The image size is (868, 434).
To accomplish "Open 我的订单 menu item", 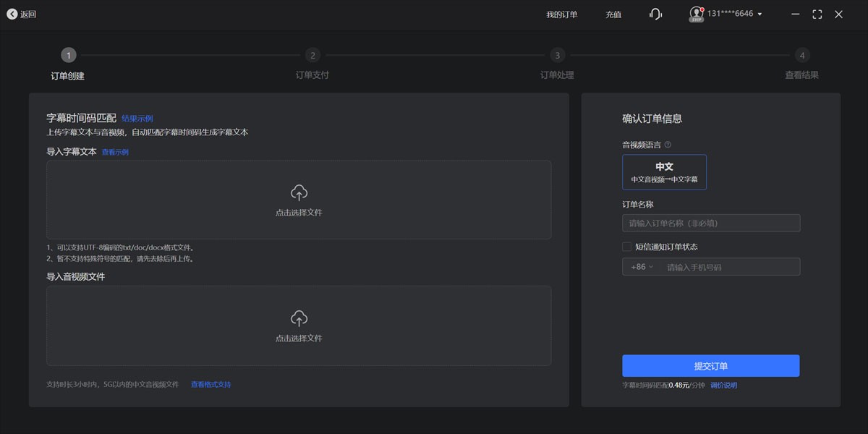I will 561,14.
